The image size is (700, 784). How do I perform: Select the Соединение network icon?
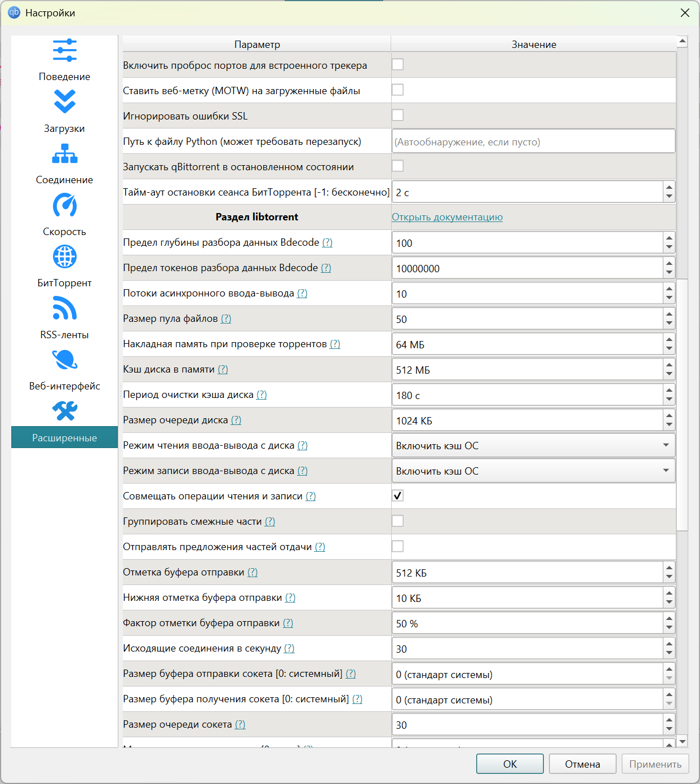pyautogui.click(x=65, y=153)
